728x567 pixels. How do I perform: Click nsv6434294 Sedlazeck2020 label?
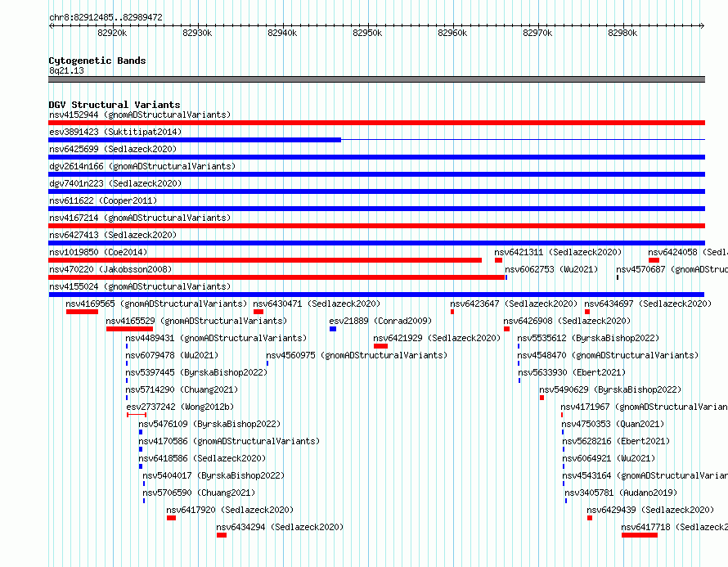tap(280, 527)
